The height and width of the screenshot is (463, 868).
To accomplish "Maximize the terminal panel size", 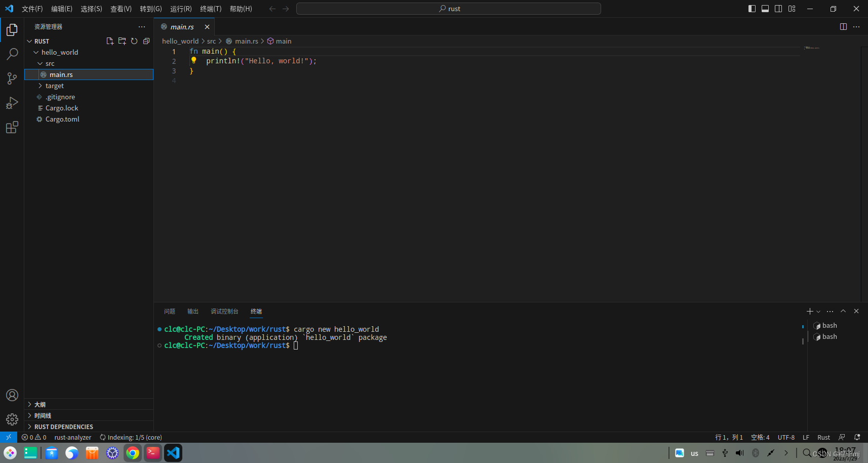I will click(x=843, y=311).
